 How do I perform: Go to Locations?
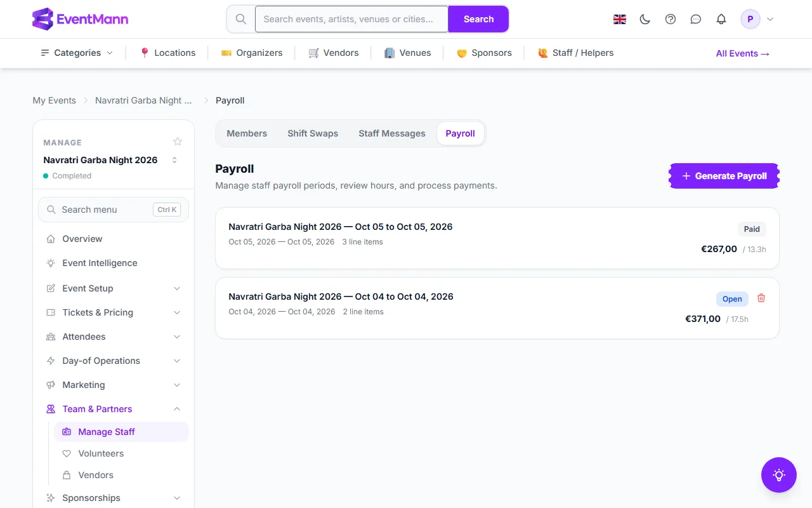167,53
